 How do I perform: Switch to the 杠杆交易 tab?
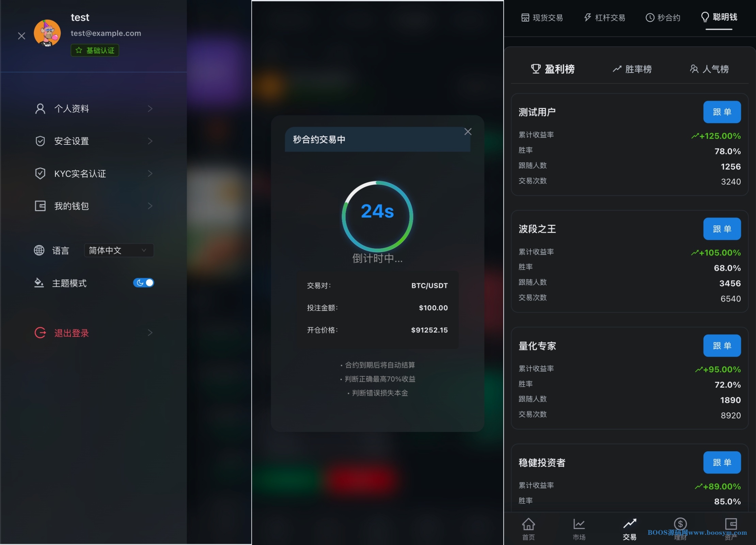click(x=604, y=18)
